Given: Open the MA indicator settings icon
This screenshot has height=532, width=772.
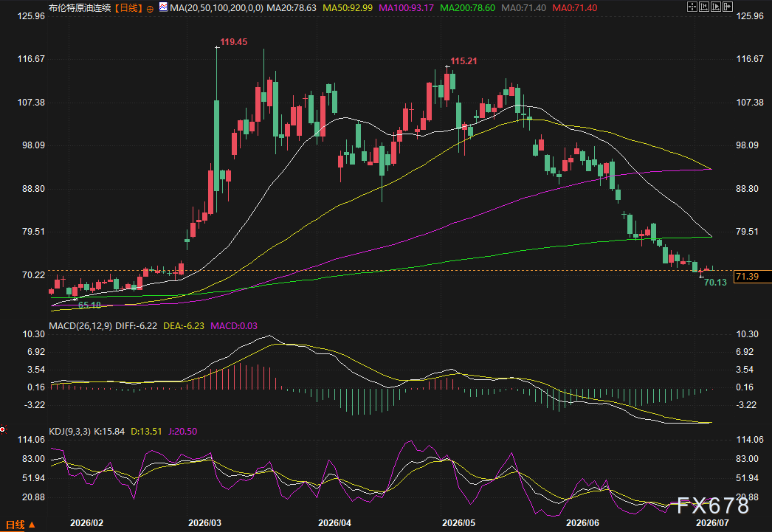Looking at the screenshot, I should click(163, 7).
